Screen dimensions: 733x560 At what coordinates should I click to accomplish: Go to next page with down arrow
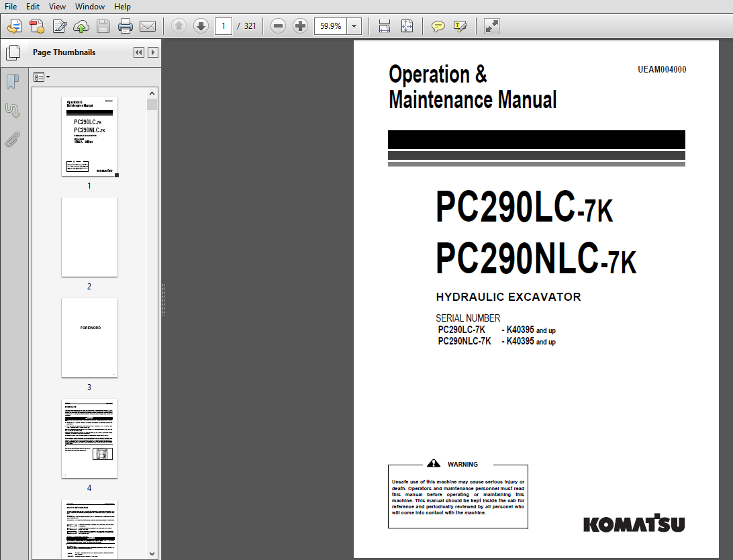pos(201,26)
